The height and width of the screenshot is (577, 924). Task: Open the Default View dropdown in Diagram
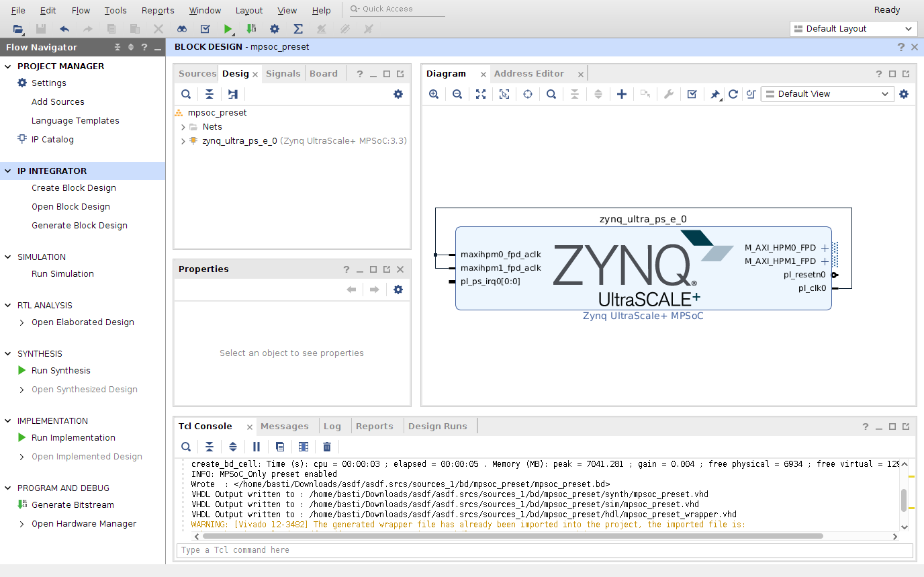click(827, 94)
